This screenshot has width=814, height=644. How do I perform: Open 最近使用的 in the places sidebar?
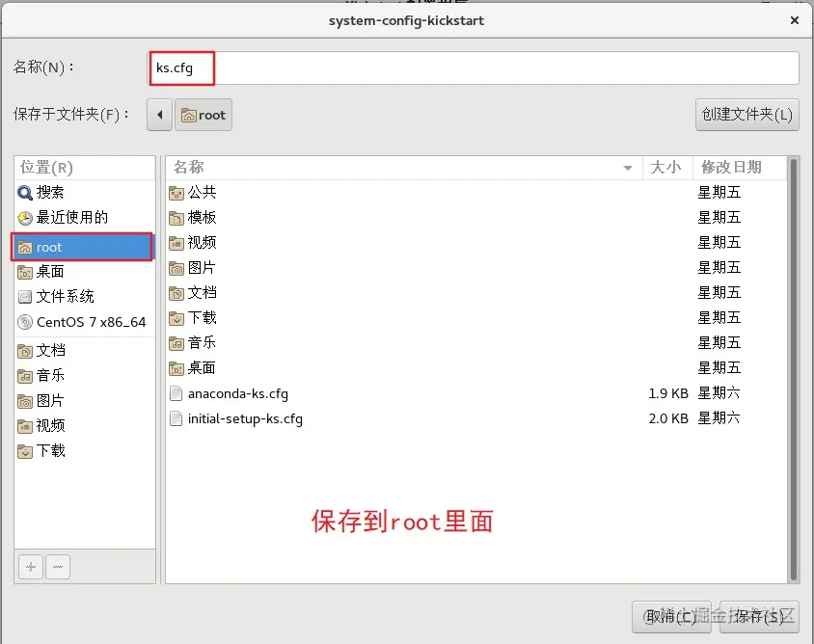click(85, 218)
